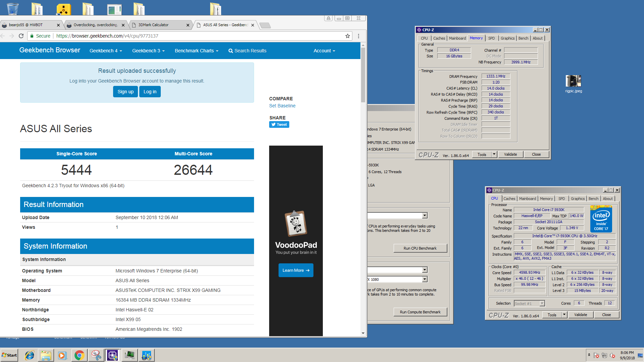644x362 pixels.
Task: Open Chrome's three-dot menu
Action: 358,36
